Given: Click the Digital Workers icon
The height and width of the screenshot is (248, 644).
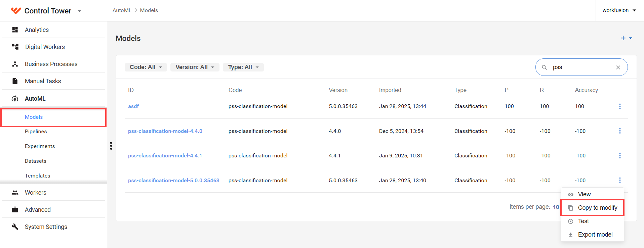Looking at the screenshot, I should (15, 47).
